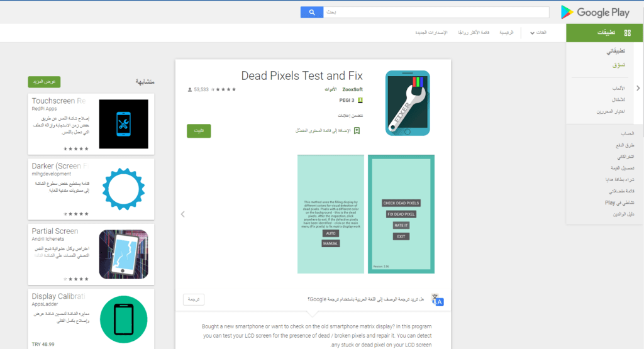Open the Partial Screen app icon
Viewport: 644px width, 349px height.
pyautogui.click(x=124, y=253)
